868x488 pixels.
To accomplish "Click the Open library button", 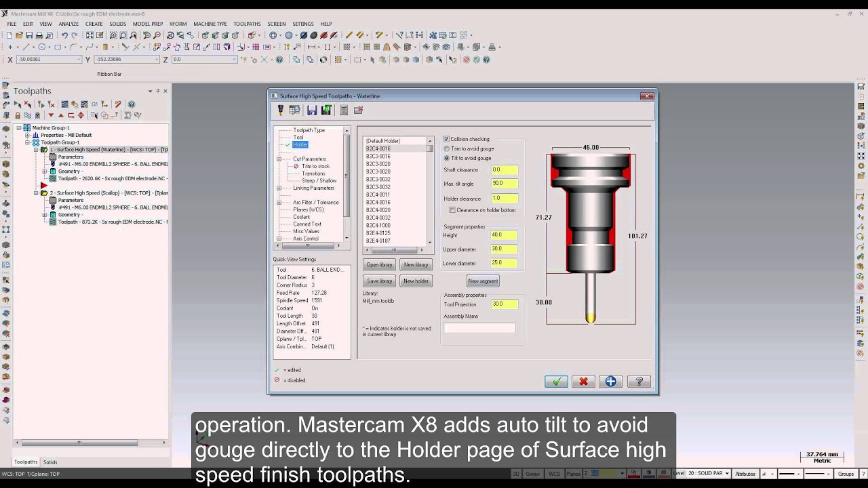I will [x=379, y=265].
